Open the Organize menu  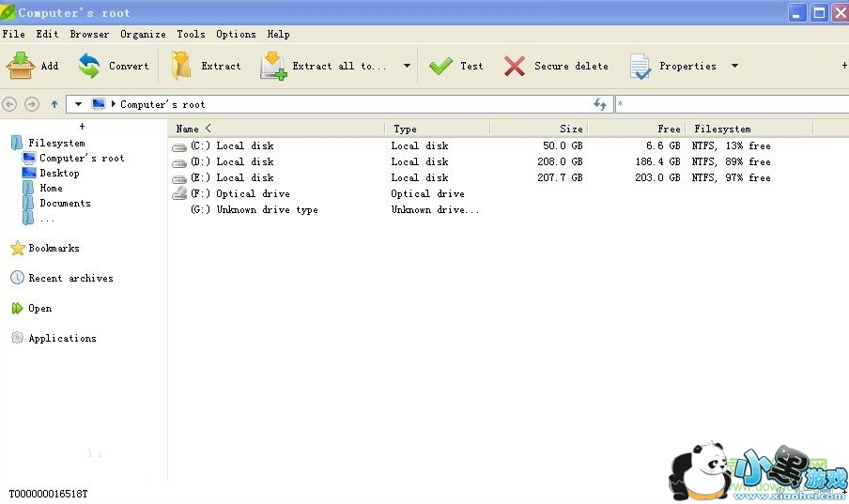(143, 34)
